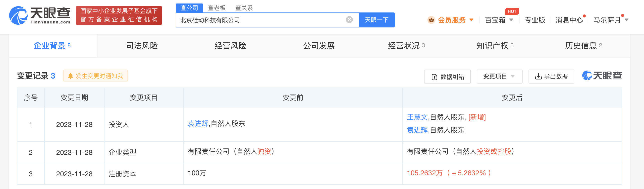This screenshot has width=644, height=189.
Task: Open the 王慧文 shareholder link
Action: pos(417,117)
